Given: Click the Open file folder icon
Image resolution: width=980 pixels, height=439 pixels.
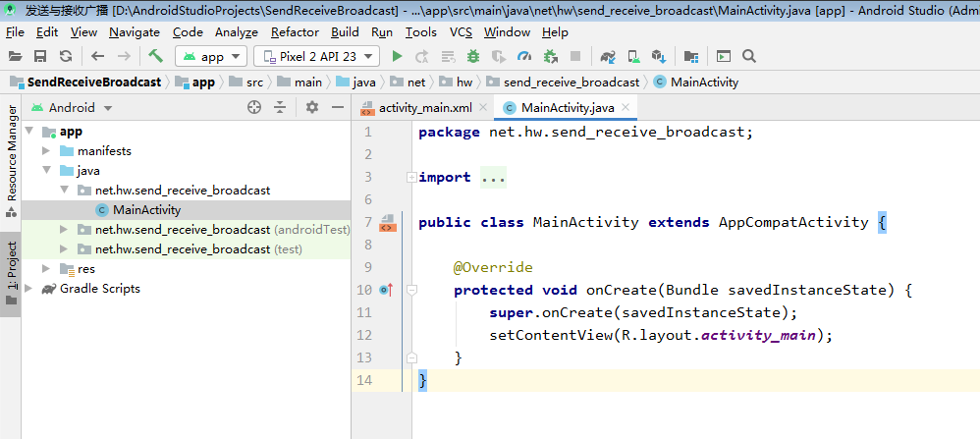Looking at the screenshot, I should pyautogui.click(x=15, y=57).
